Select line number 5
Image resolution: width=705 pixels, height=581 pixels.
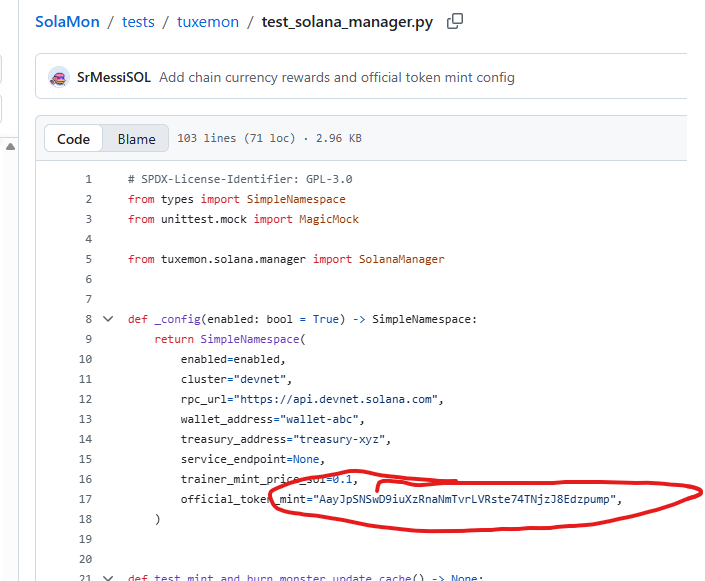pyautogui.click(x=89, y=259)
